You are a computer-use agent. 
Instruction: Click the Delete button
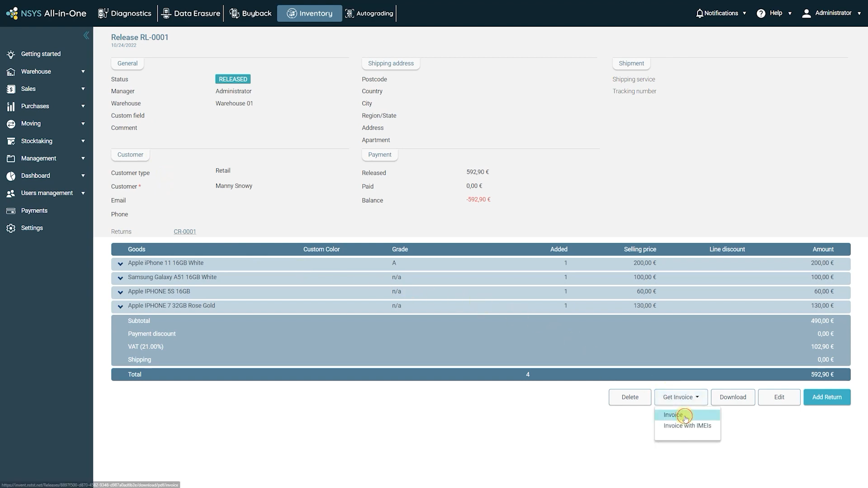(630, 397)
